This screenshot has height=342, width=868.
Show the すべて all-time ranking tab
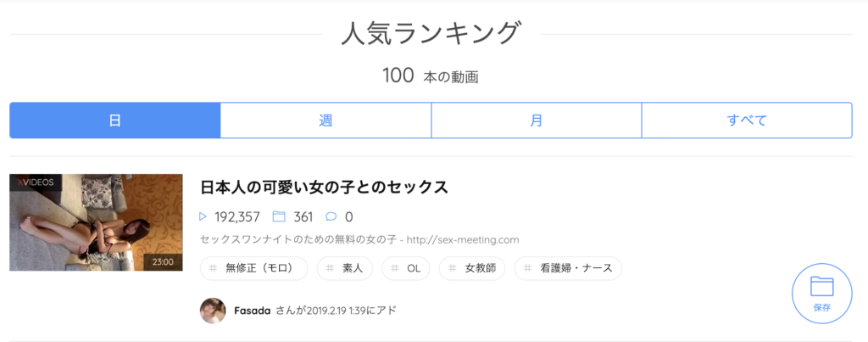coord(747,121)
